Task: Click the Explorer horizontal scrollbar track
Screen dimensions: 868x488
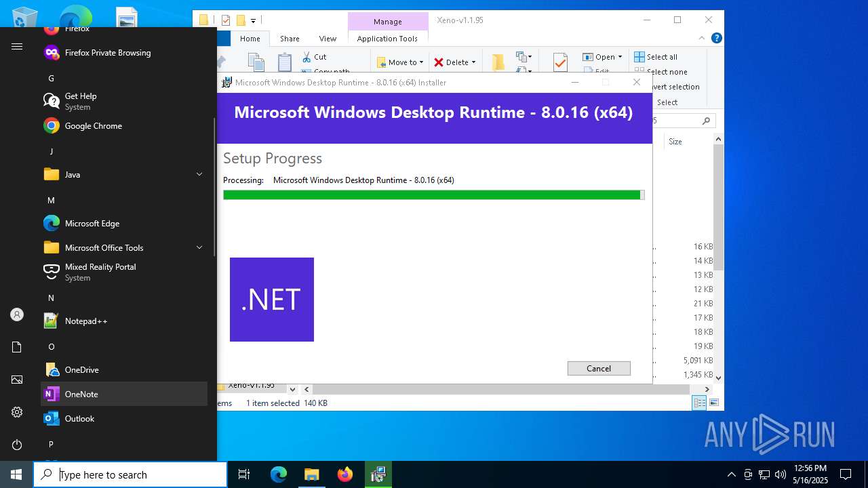Action: [502, 389]
